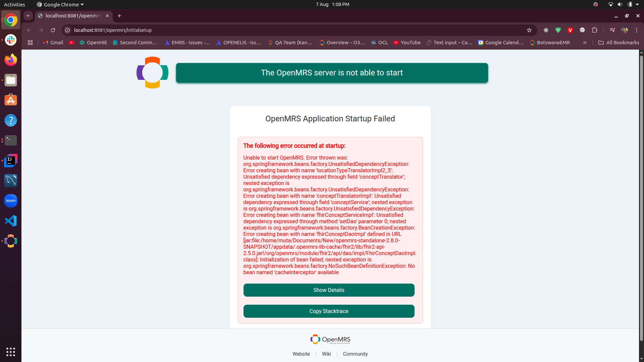The height and width of the screenshot is (362, 644).
Task: Expand hidden bookmarks with chevron
Action: tap(585, 43)
